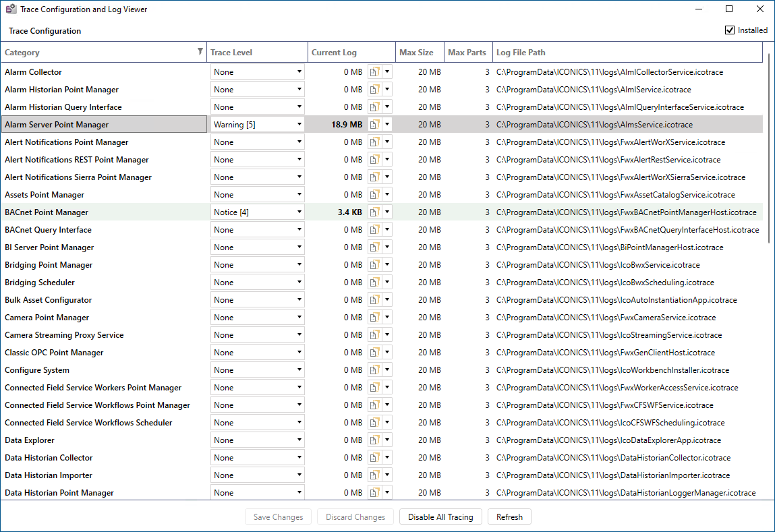This screenshot has height=532, width=775.
Task: Click the application icon in title bar
Action: tap(11, 9)
